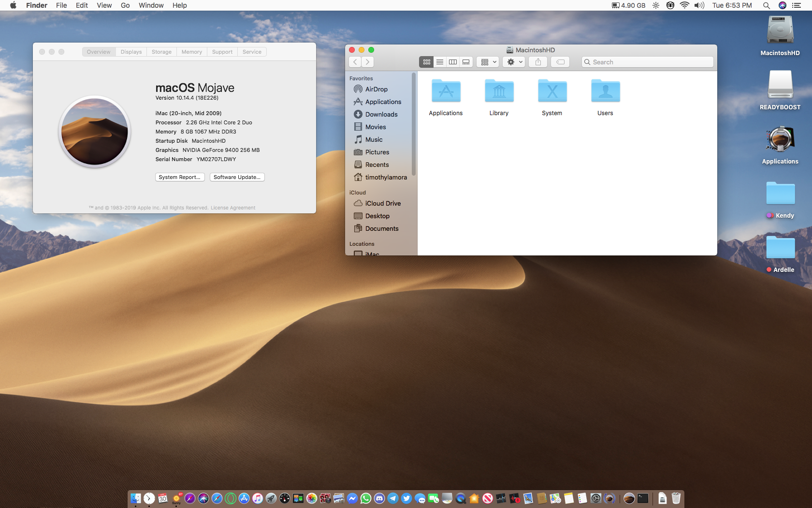The width and height of the screenshot is (812, 508).
Task: Switch Finder to gallery view
Action: click(x=466, y=62)
